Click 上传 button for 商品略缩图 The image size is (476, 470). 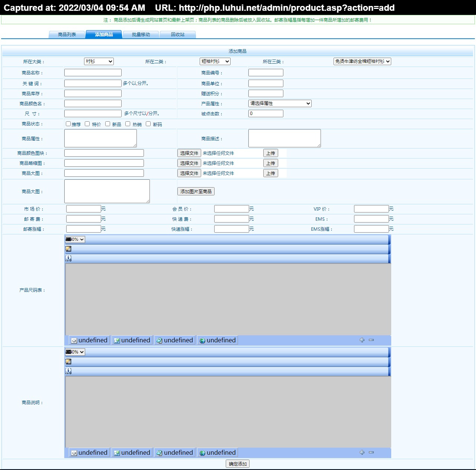pos(271,163)
